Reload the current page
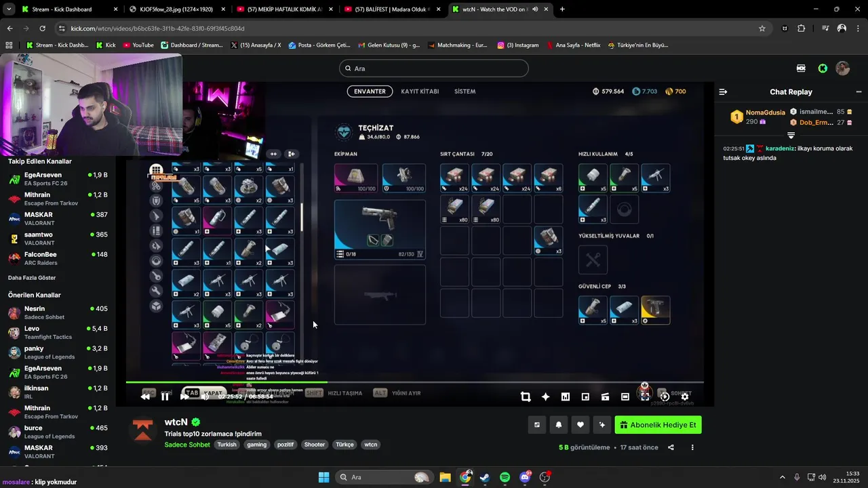This screenshot has width=868, height=488. click(42, 28)
